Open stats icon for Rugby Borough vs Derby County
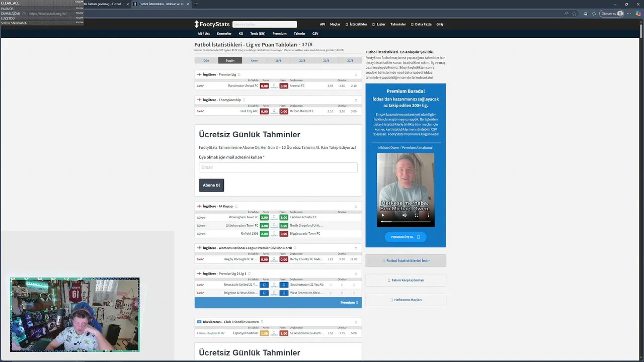 point(274,259)
